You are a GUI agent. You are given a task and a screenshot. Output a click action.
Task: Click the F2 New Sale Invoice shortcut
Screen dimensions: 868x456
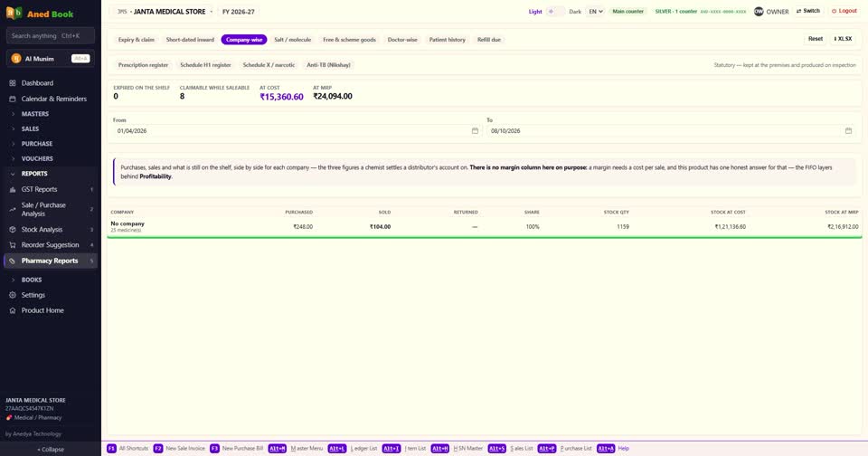click(x=179, y=448)
